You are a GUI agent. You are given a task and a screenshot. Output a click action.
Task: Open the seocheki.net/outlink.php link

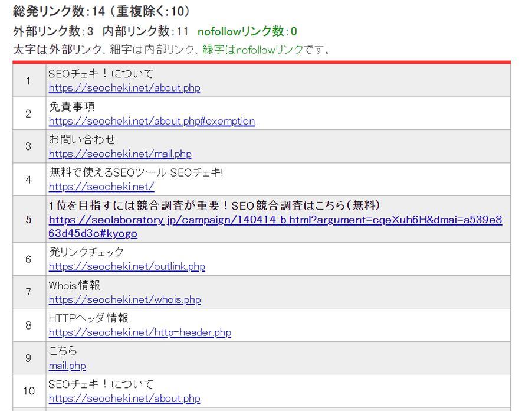point(127,267)
